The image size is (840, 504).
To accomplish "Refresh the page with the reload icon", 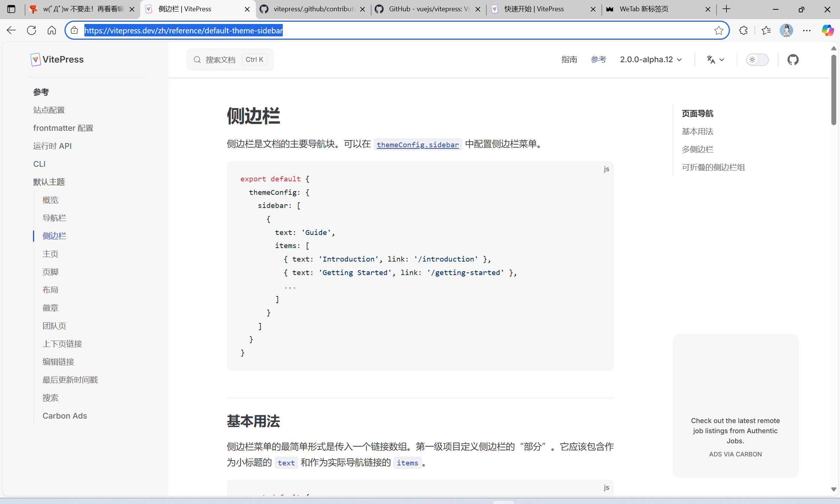I will (x=31, y=30).
